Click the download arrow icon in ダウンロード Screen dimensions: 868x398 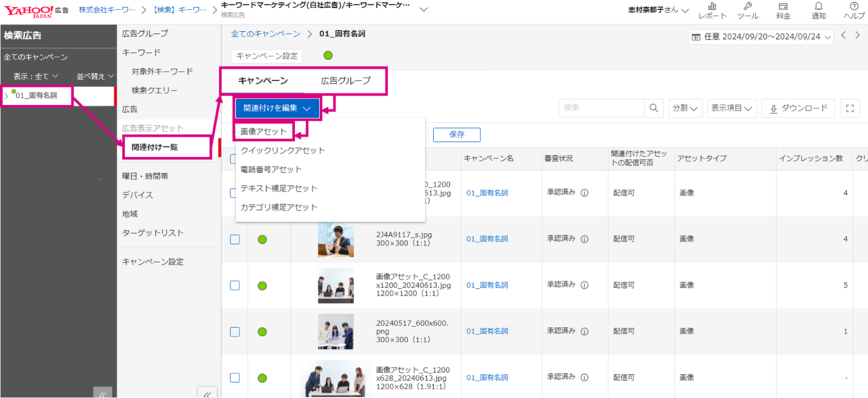773,109
